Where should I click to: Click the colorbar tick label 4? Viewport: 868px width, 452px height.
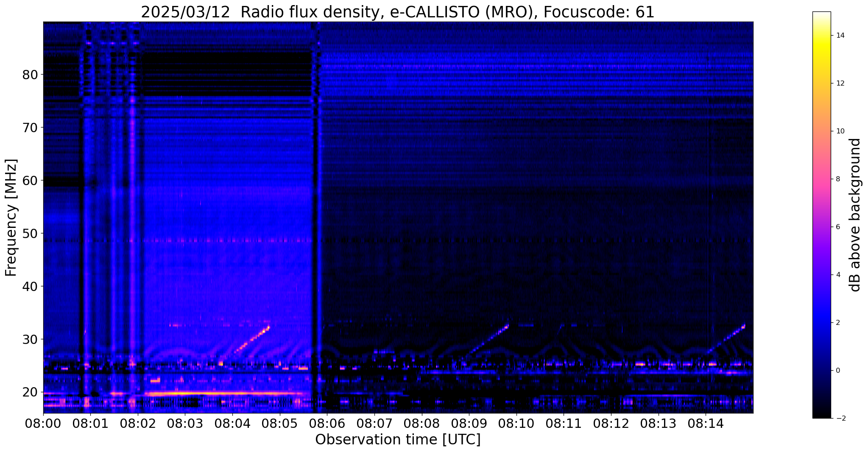(x=837, y=275)
